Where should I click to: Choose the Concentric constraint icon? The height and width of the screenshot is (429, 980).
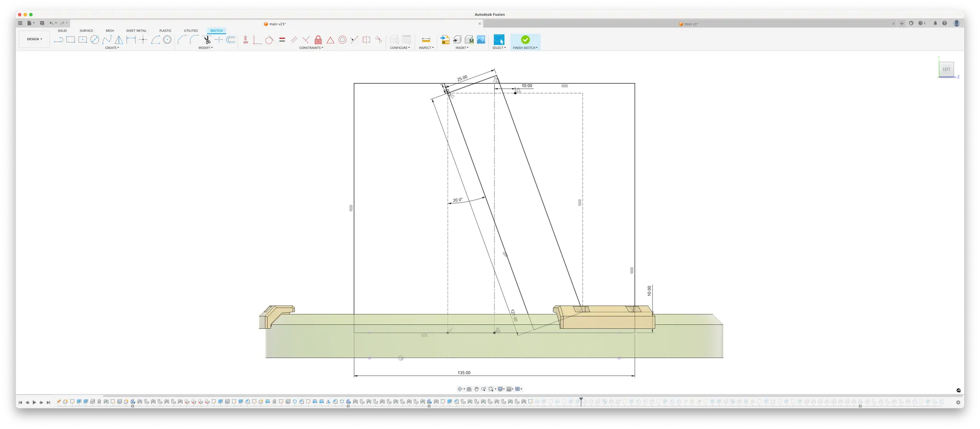(x=342, y=40)
